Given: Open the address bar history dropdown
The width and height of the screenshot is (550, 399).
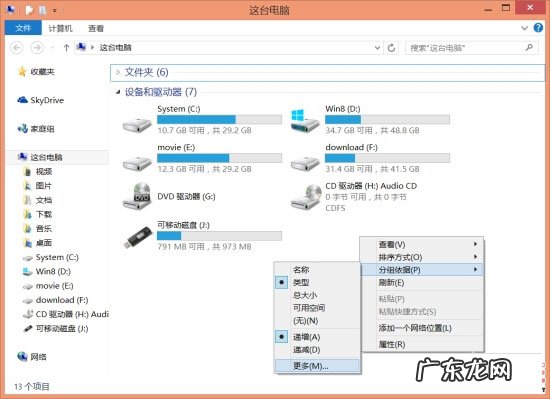Looking at the screenshot, I should (x=377, y=48).
